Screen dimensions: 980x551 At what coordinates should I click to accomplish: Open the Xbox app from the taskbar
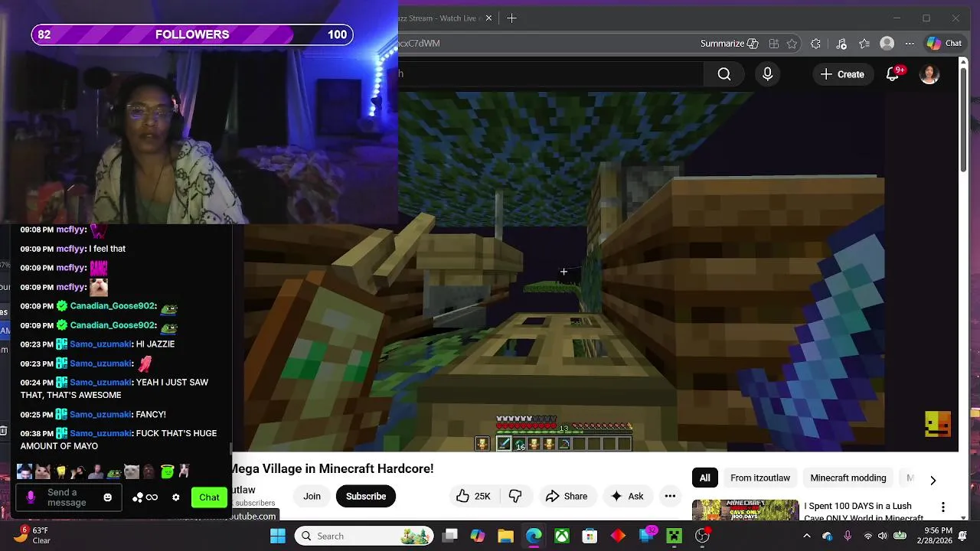click(x=562, y=536)
